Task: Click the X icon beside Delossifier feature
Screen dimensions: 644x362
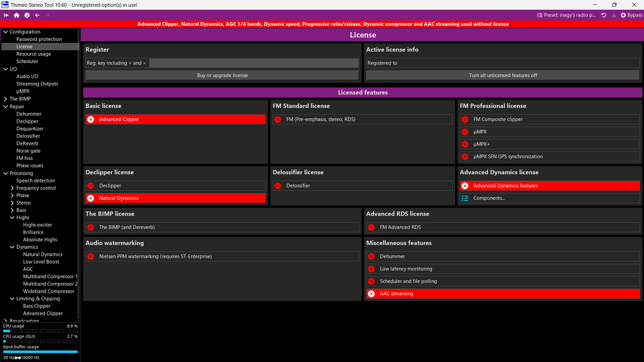Action: point(278,186)
